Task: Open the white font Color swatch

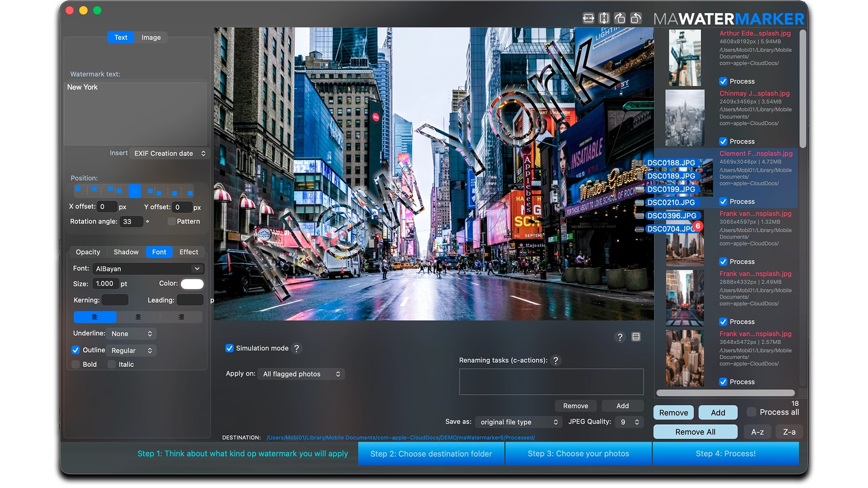Action: click(192, 284)
